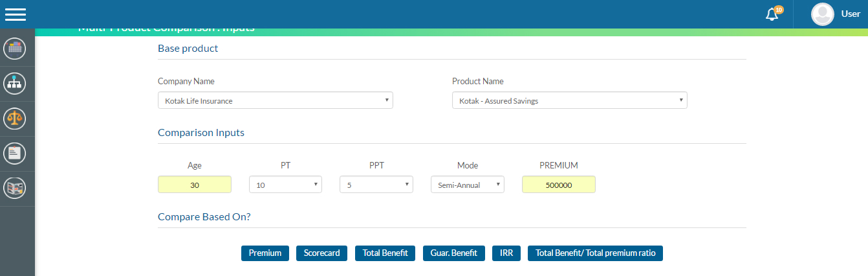Focus the PREMIUM input field
The width and height of the screenshot is (868, 276).
pyautogui.click(x=558, y=185)
